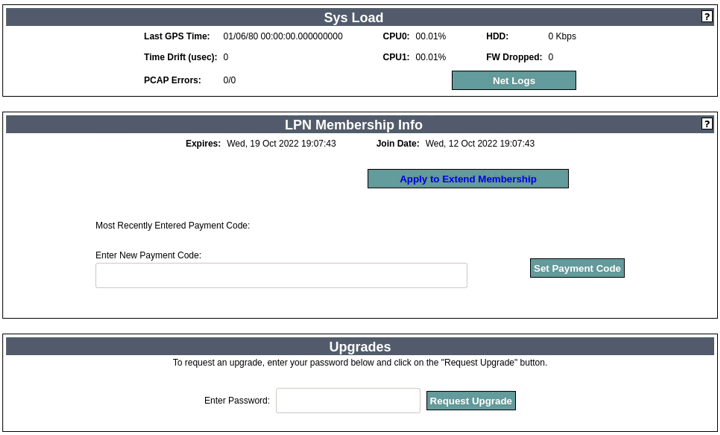Click Apply to Extend Membership
720x435 pixels.
click(468, 179)
